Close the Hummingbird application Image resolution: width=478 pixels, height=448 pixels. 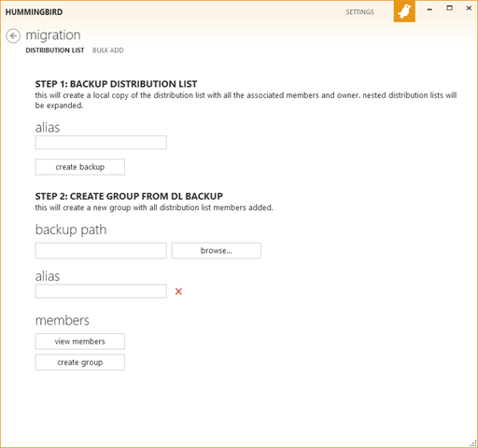click(x=469, y=8)
